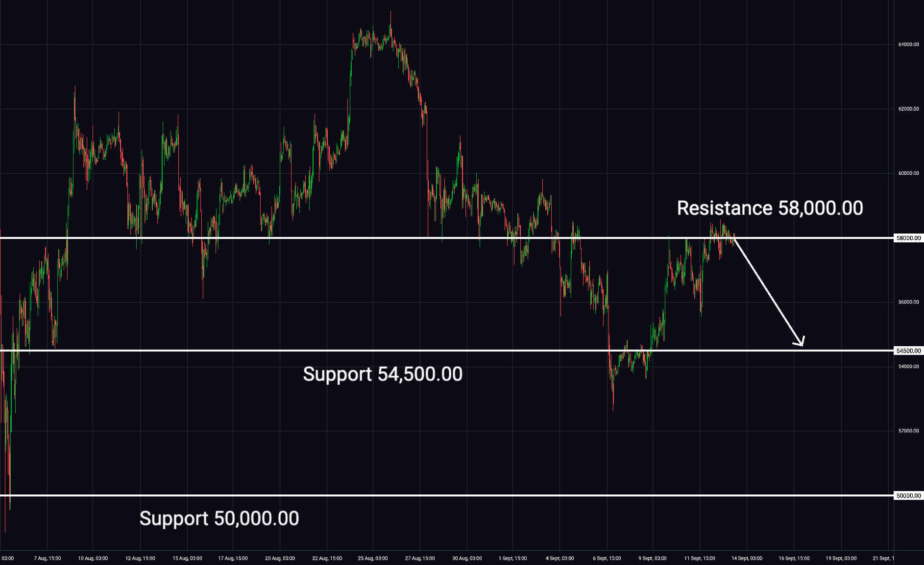Image resolution: width=924 pixels, height=565 pixels.
Task: Click the '6 Sept, 15:00' time label
Action: [607, 558]
